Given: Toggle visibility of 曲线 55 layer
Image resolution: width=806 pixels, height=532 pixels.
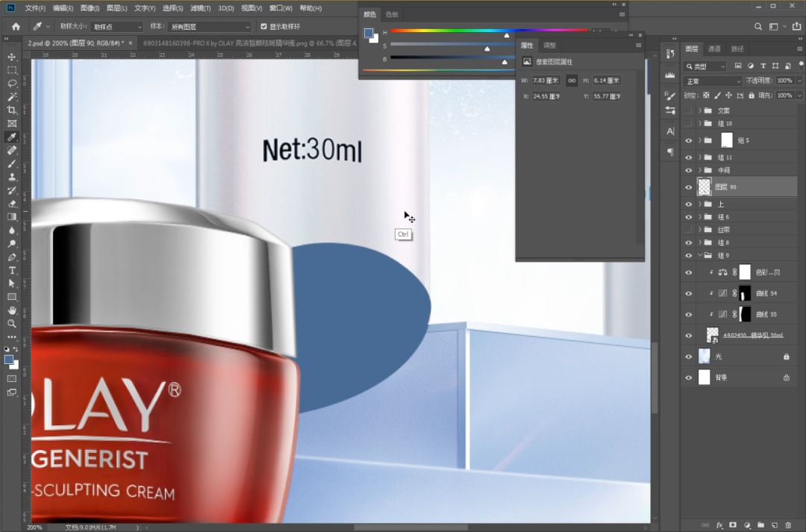Looking at the screenshot, I should [689, 315].
